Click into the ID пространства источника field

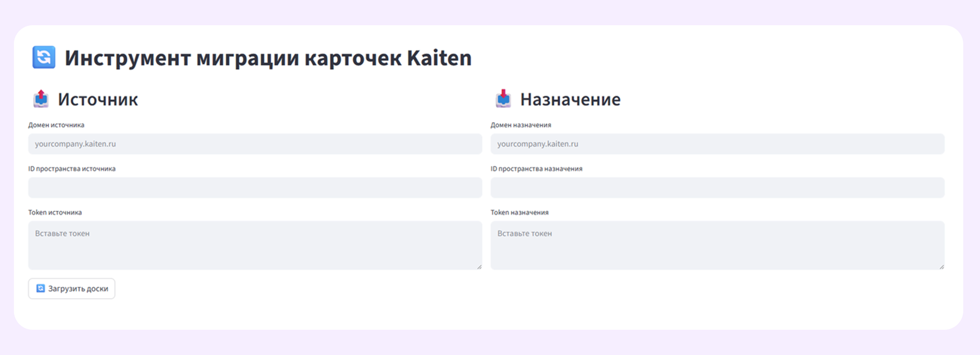(255, 188)
